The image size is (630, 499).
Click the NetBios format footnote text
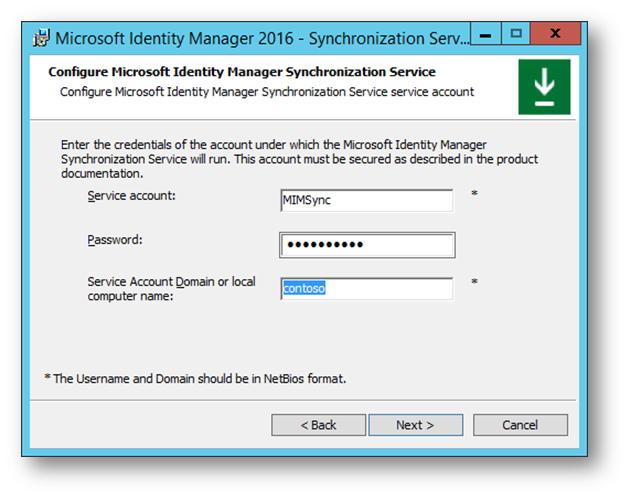(195, 378)
